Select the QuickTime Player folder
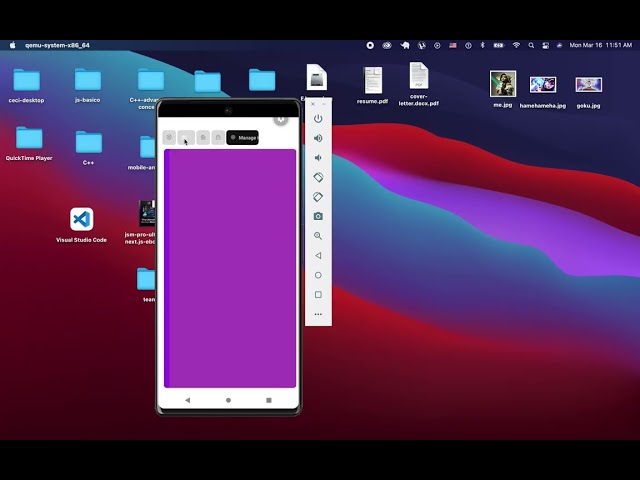Image resolution: width=640 pixels, height=480 pixels. tap(29, 143)
